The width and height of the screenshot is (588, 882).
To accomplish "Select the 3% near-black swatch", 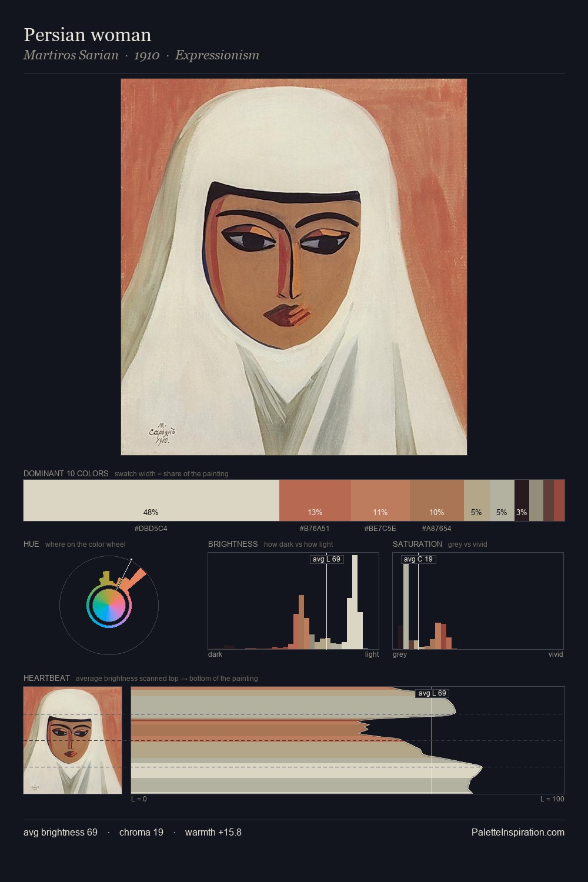I will [522, 500].
